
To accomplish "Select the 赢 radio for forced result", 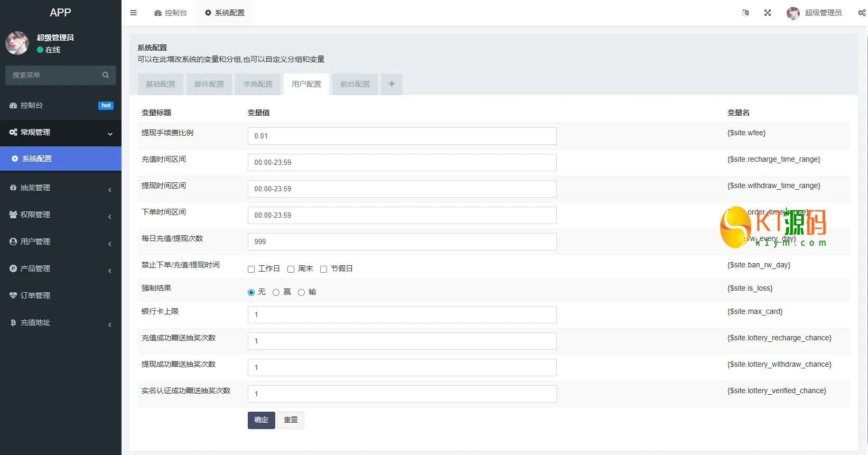I will coord(276,292).
